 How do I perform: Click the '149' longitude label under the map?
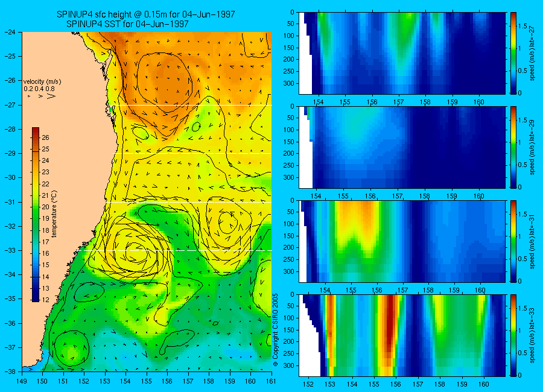[x=22, y=381]
